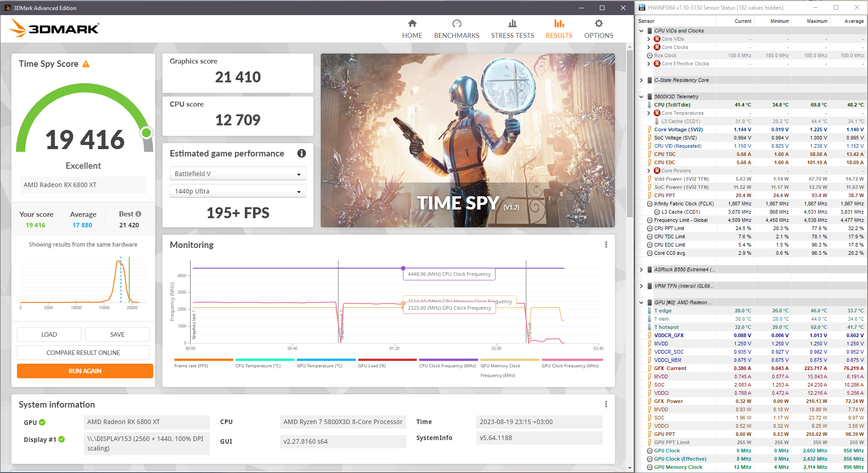The height and width of the screenshot is (473, 868).
Task: Expand Core Clocks row in HWiNFO
Action: pos(648,47)
